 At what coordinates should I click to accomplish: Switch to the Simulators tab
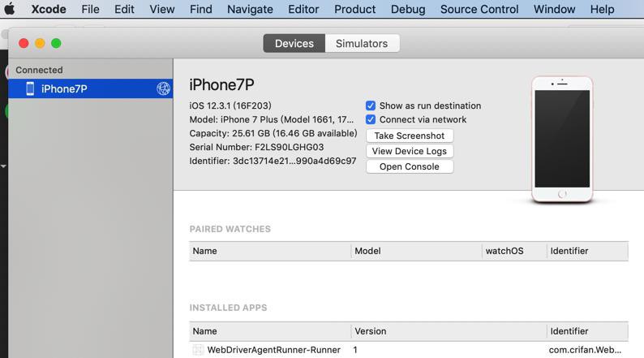click(362, 43)
